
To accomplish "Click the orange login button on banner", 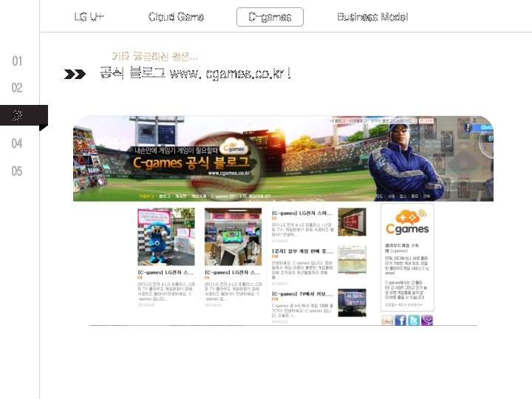I will tap(426, 120).
